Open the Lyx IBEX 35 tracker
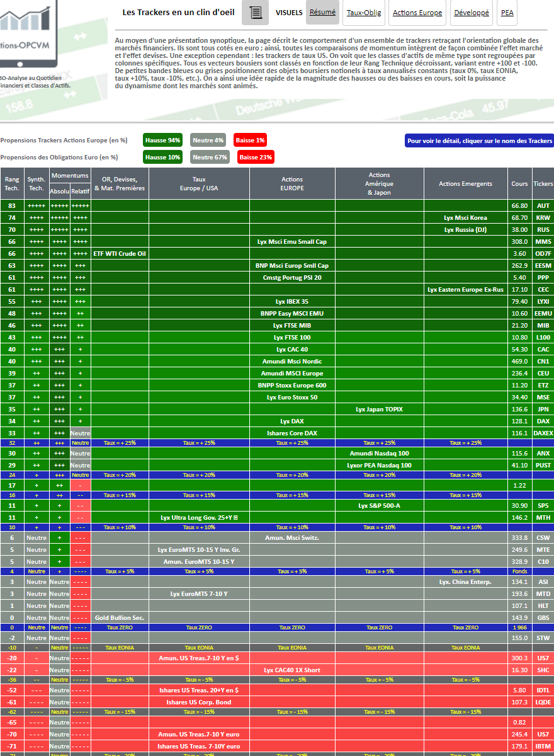The image size is (554, 756). coord(292,301)
